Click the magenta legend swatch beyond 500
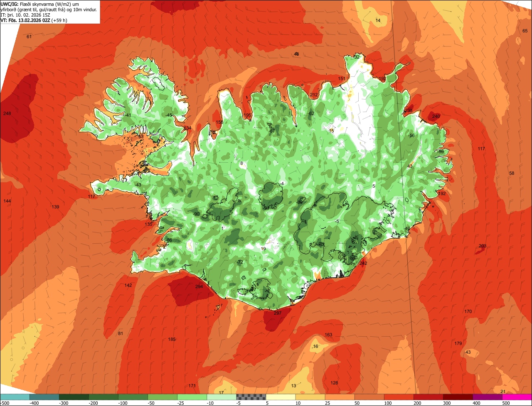Screen dimensions: 532x406 click(517, 397)
